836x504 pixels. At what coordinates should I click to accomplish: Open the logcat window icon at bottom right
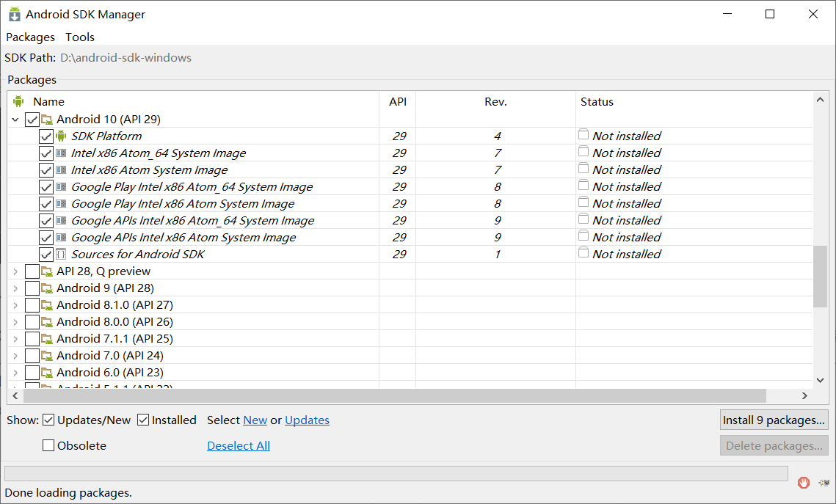(824, 482)
